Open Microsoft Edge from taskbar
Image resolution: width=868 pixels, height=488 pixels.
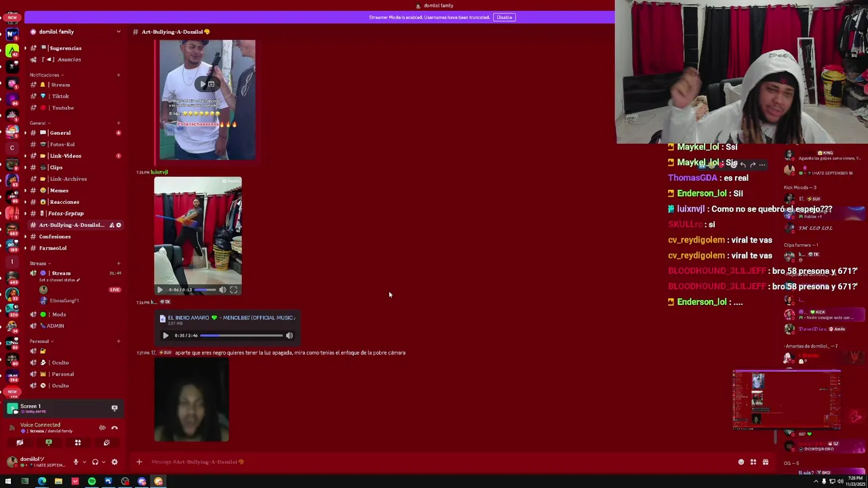pyautogui.click(x=41, y=482)
